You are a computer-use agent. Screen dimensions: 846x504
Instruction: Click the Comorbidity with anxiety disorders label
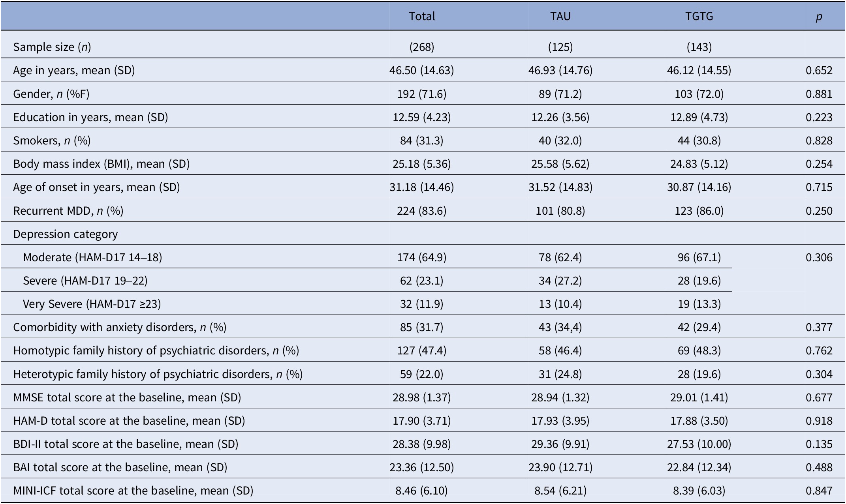point(120,327)
